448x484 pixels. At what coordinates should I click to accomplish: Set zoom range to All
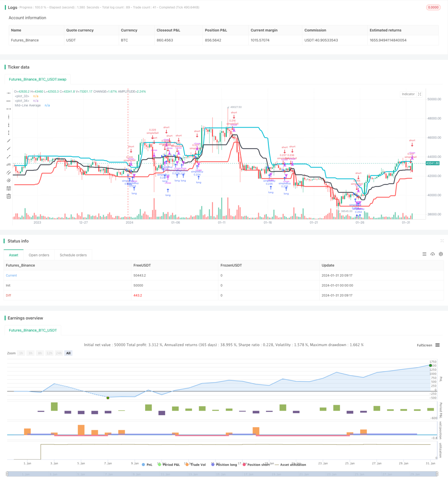point(68,353)
